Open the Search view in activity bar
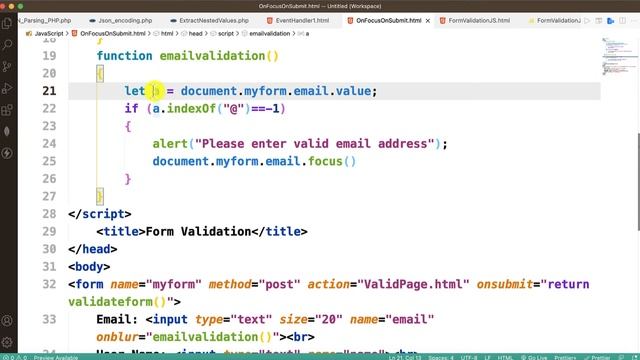Screen dimensions: 640x360 tap(7, 45)
